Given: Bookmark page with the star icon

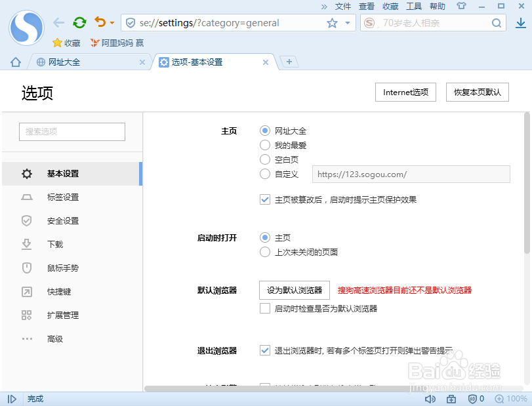Looking at the screenshot, I should click(332, 23).
